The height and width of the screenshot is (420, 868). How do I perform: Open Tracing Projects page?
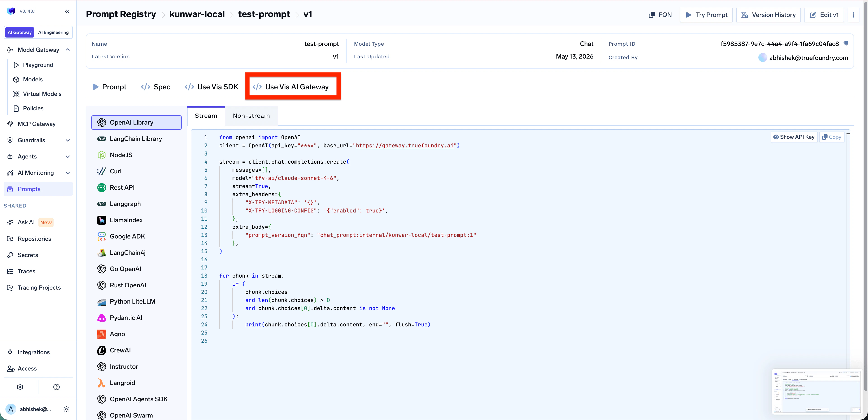(39, 288)
